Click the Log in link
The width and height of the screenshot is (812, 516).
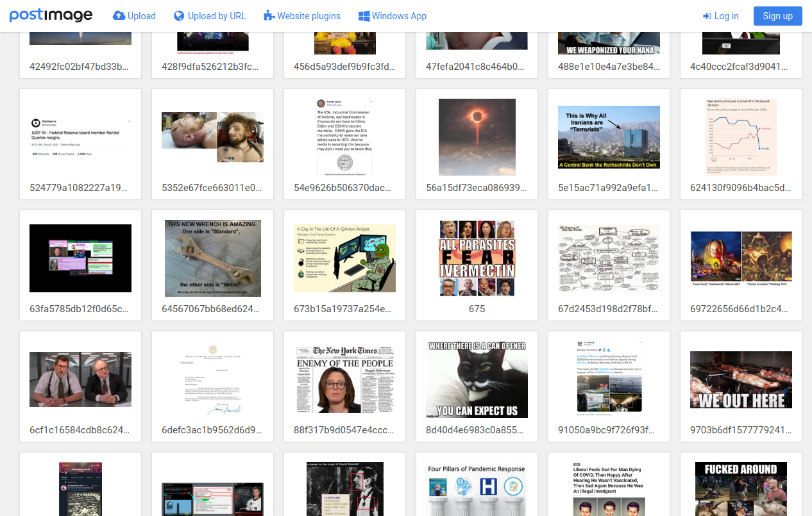pyautogui.click(x=721, y=16)
